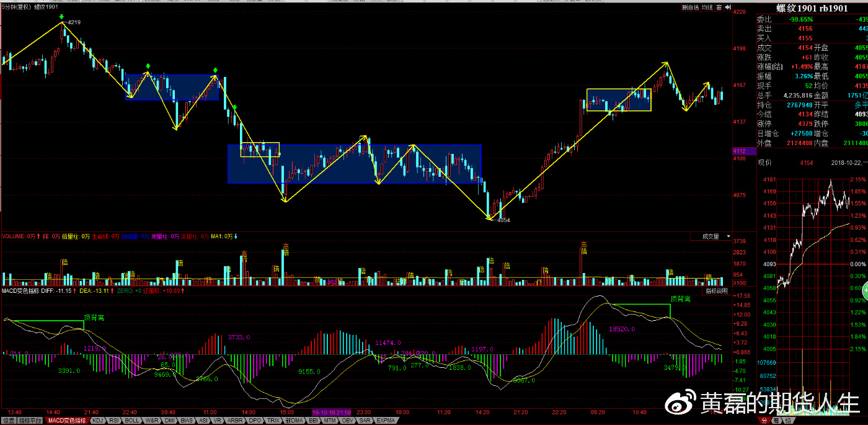Click the 委比 -98.65% value
The image size is (868, 425).
tap(800, 19)
